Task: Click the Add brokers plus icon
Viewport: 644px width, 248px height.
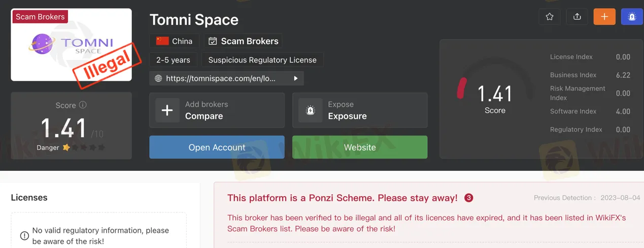Action: pos(167,110)
